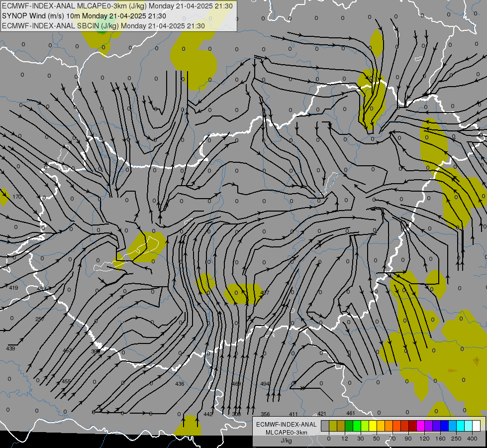Image resolution: width=487 pixels, height=448 pixels.
Task: Click the ECMWF-INDEX-ANAL SBCIN title line
Action: 103,26
